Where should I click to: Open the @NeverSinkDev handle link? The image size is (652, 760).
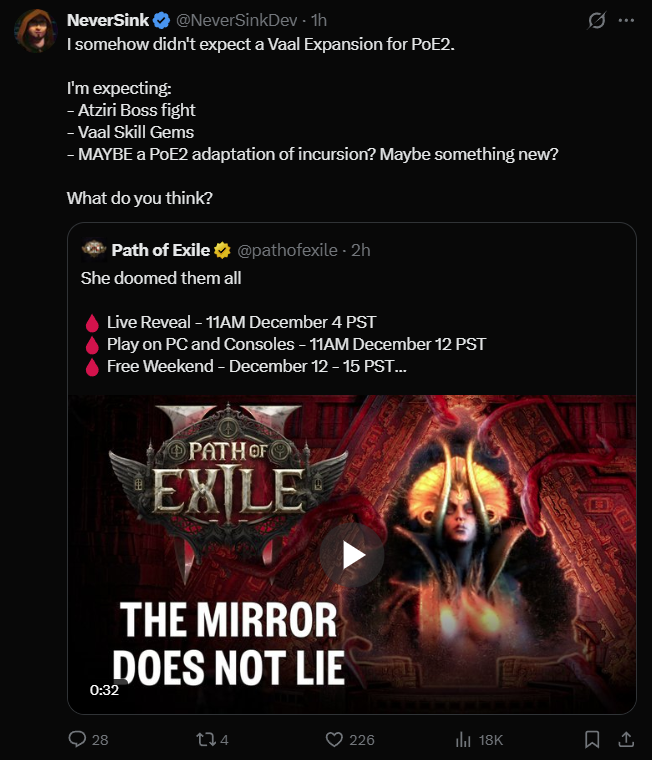pyautogui.click(x=237, y=20)
